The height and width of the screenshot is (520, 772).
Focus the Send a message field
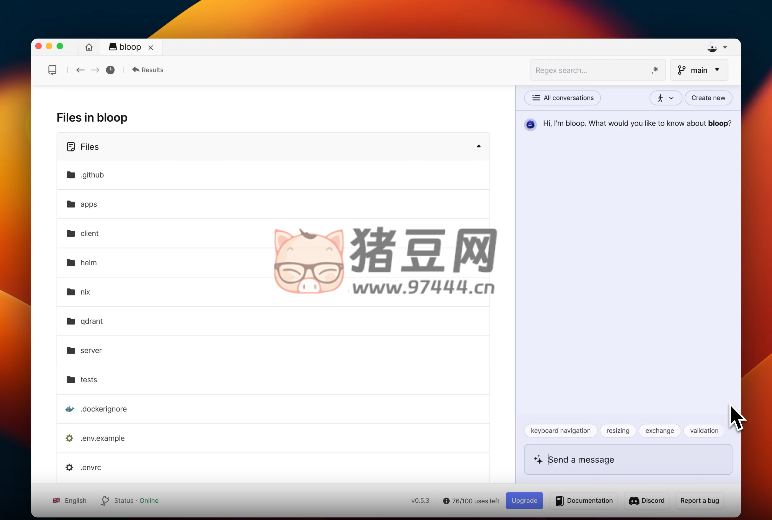click(x=628, y=460)
